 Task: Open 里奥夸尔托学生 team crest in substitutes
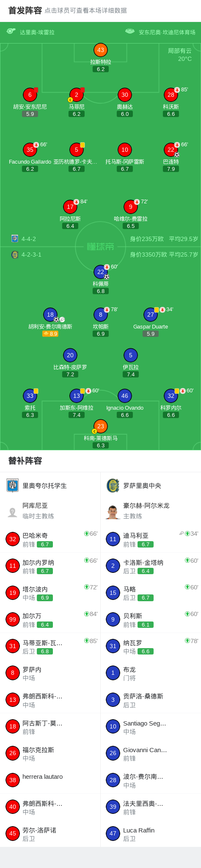coord(13,485)
